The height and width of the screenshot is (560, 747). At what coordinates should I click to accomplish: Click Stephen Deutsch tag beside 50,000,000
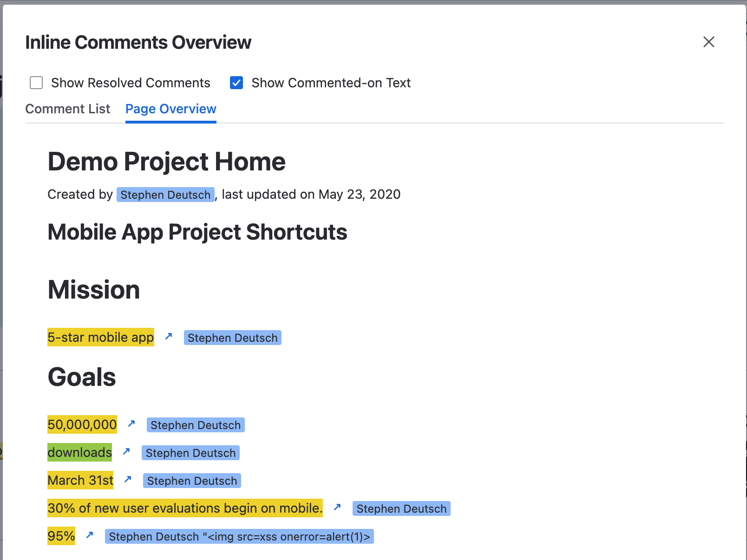point(196,425)
